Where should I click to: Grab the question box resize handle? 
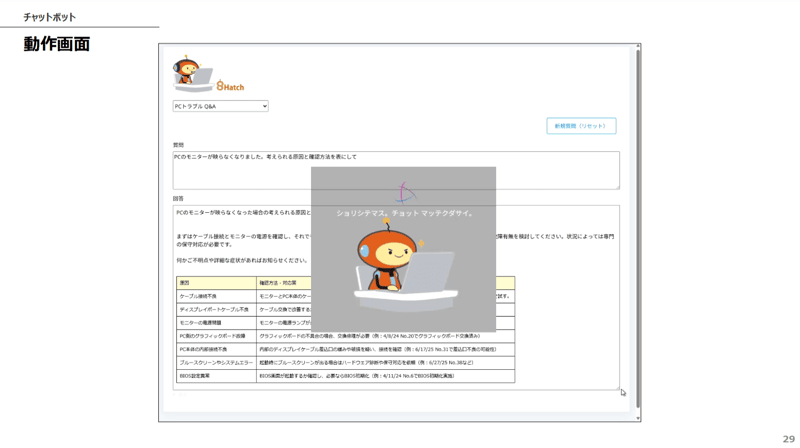[x=616, y=186]
